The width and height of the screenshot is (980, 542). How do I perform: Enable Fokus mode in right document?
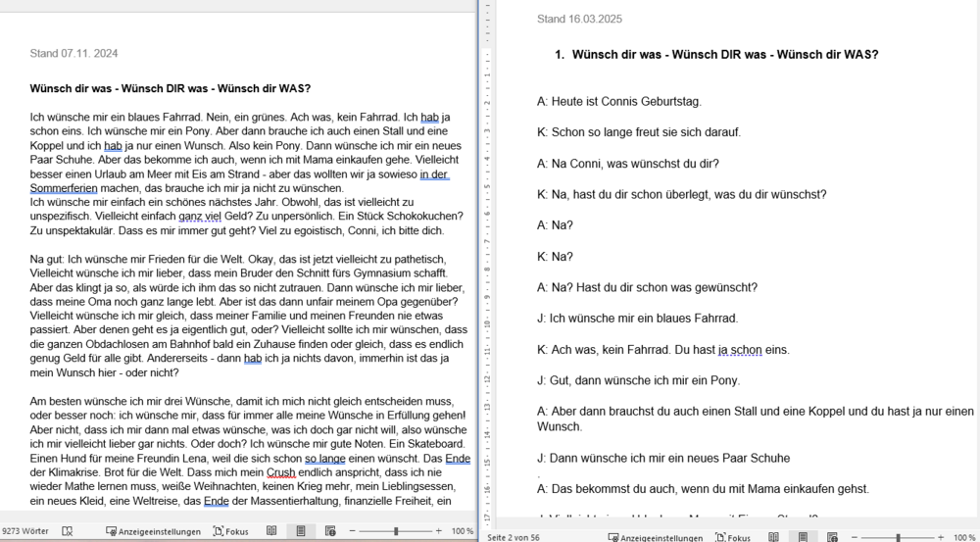coord(734,537)
